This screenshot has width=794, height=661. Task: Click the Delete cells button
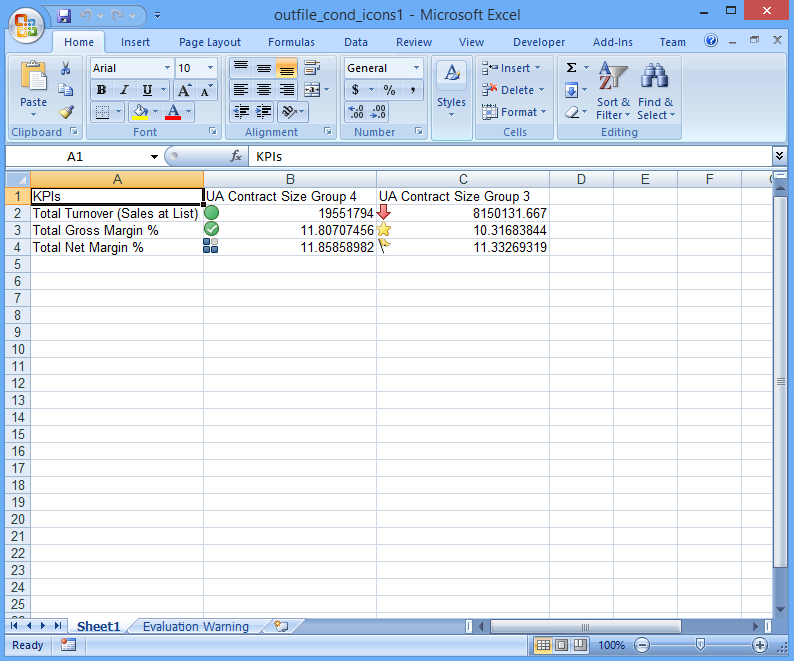(513, 90)
